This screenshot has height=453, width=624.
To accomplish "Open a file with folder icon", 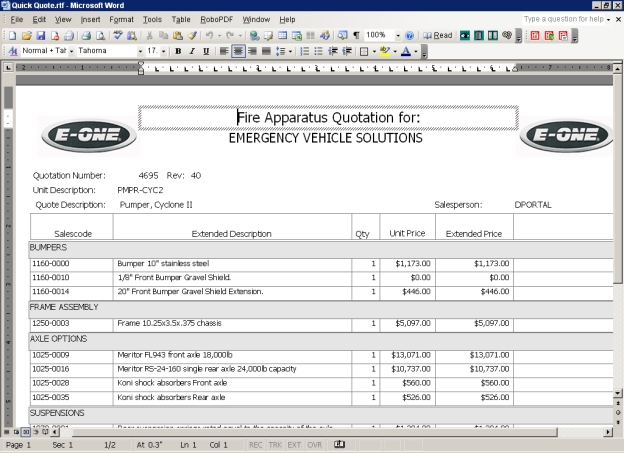I will pos(26,36).
